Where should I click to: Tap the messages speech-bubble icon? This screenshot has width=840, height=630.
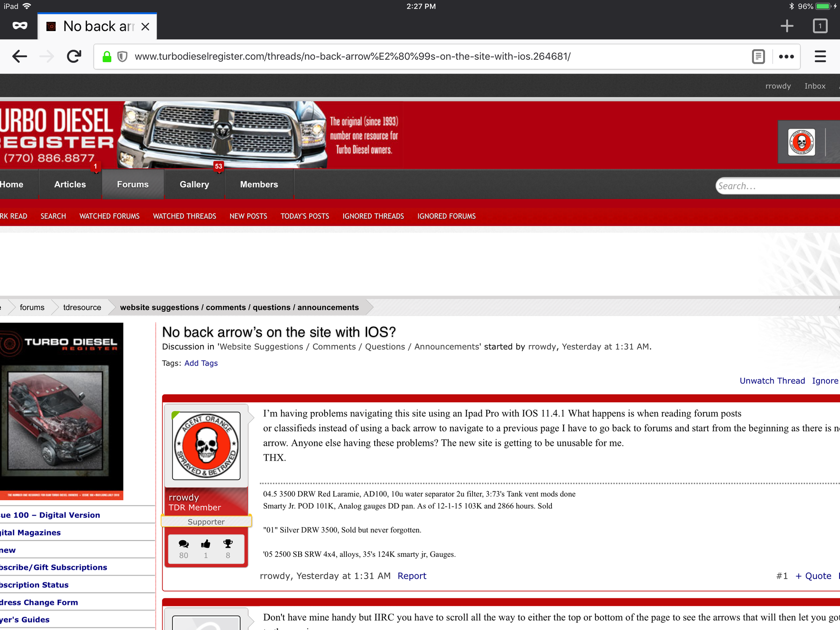(184, 544)
